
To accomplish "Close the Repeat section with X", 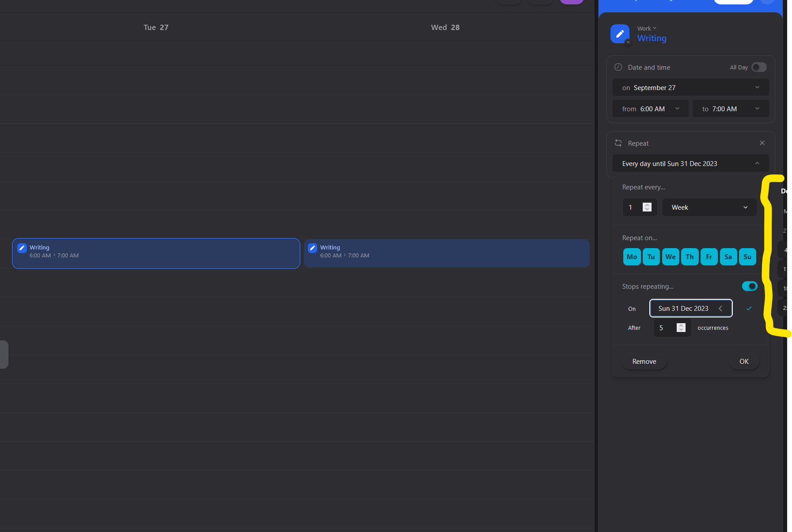I will tap(762, 143).
